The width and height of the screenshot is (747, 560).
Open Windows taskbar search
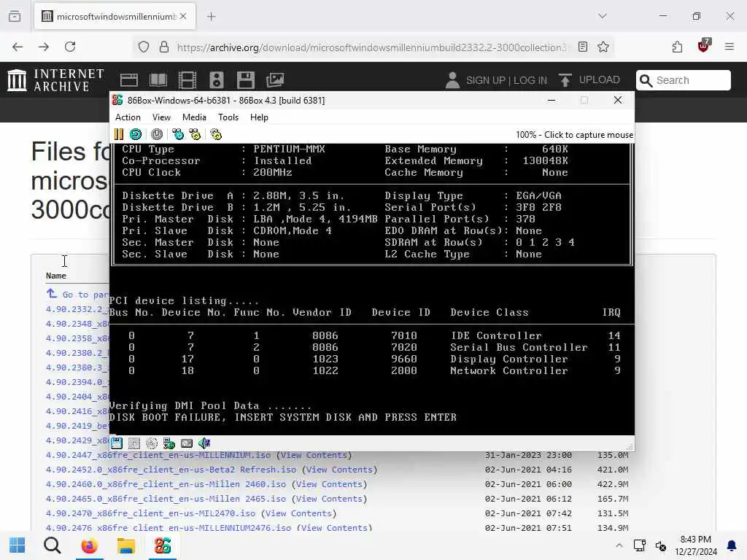(53, 545)
